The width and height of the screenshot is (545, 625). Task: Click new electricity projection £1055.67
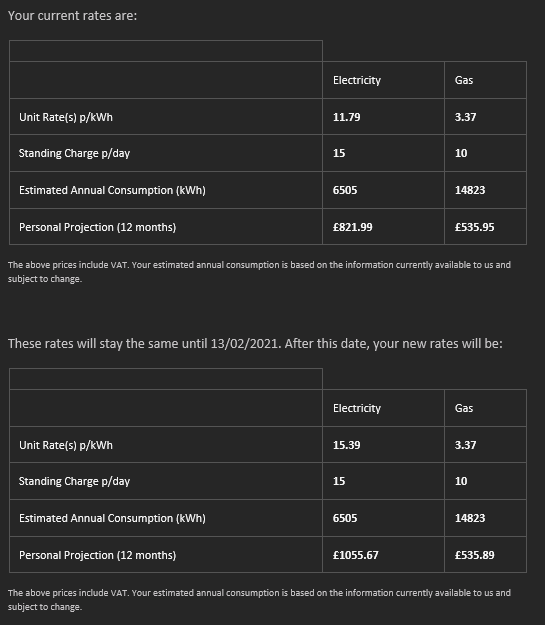356,555
